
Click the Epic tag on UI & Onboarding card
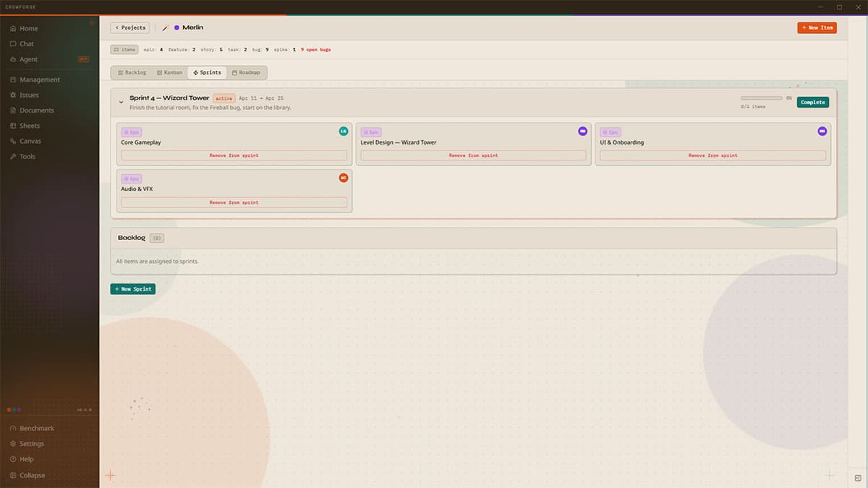tap(610, 132)
